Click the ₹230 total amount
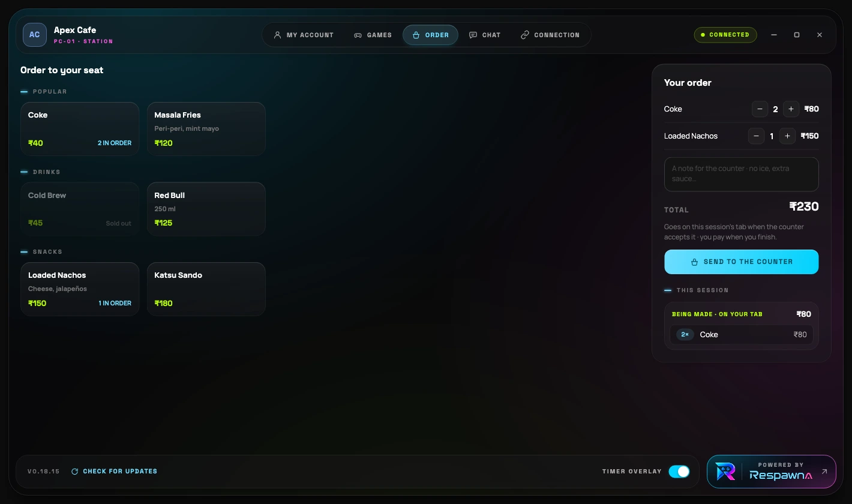This screenshot has height=504, width=852. 804,207
